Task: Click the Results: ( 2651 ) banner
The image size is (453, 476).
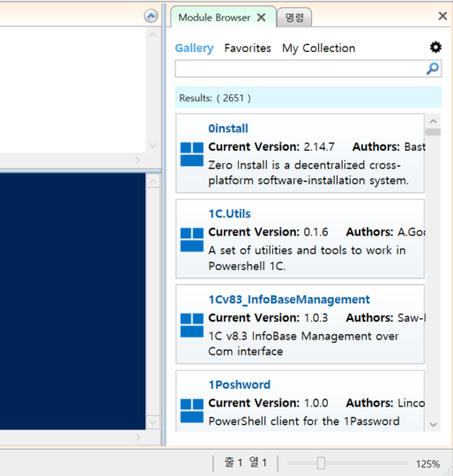Action: click(x=308, y=98)
